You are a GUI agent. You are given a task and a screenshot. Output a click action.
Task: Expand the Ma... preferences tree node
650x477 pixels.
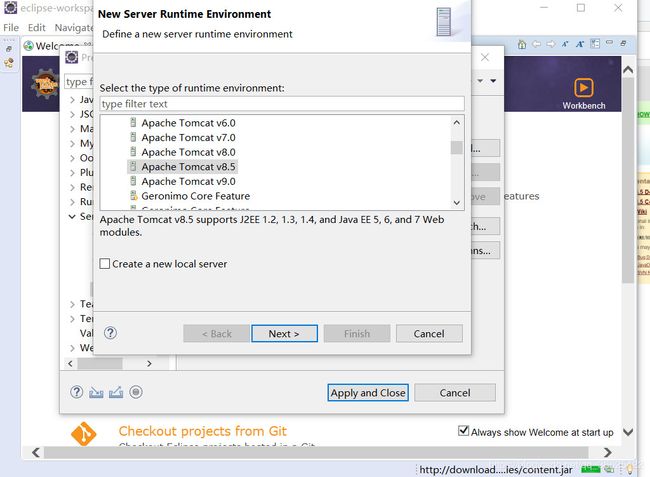tap(73, 129)
